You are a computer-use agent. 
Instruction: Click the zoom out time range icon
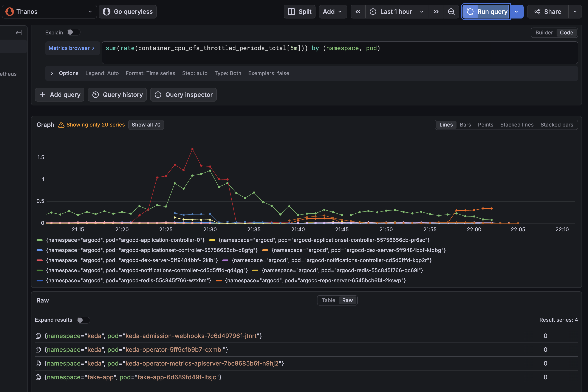point(451,12)
